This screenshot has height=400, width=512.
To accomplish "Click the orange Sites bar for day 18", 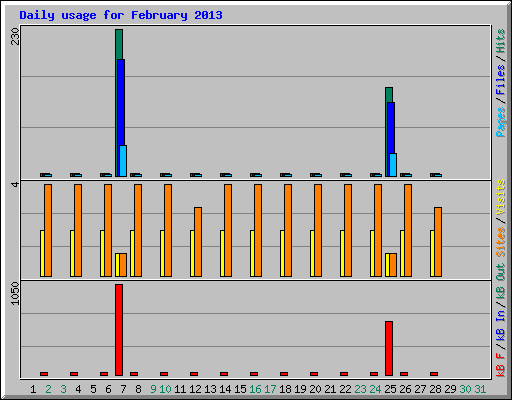I will click(x=288, y=230).
